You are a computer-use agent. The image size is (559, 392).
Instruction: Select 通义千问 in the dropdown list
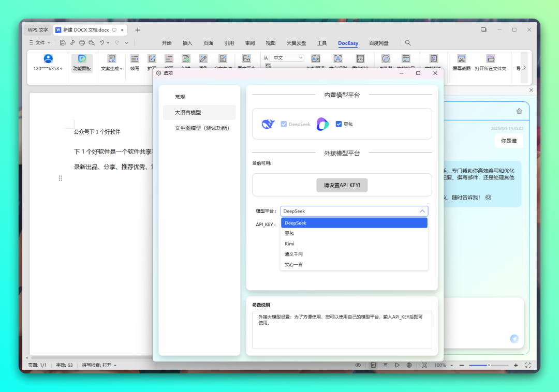[x=293, y=254]
